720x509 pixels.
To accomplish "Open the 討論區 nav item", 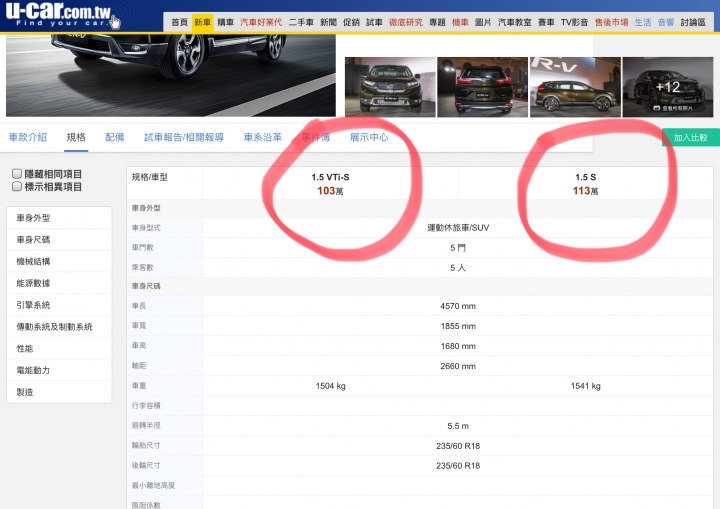I will point(693,22).
